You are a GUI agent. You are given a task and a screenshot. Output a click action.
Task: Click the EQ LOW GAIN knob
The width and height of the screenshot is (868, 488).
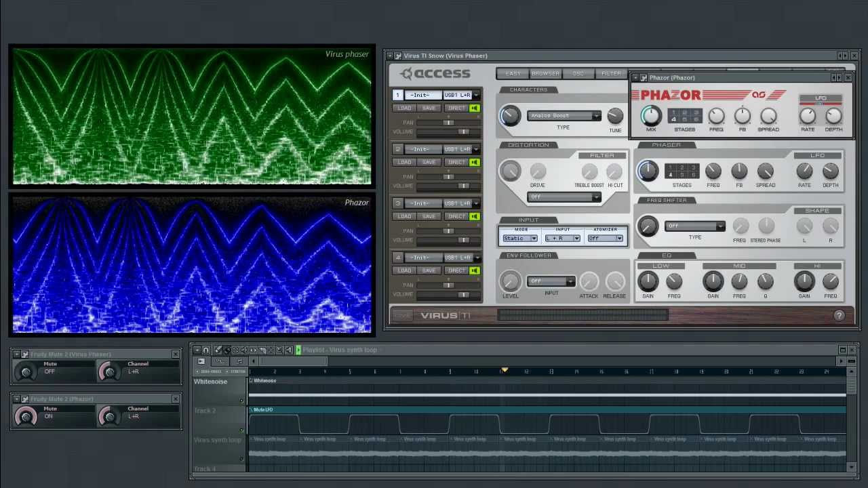[648, 282]
